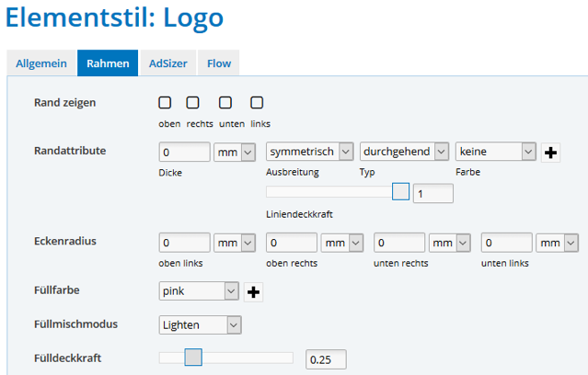
Task: Open the 'oben links' unit dropdown
Action: pyautogui.click(x=235, y=243)
